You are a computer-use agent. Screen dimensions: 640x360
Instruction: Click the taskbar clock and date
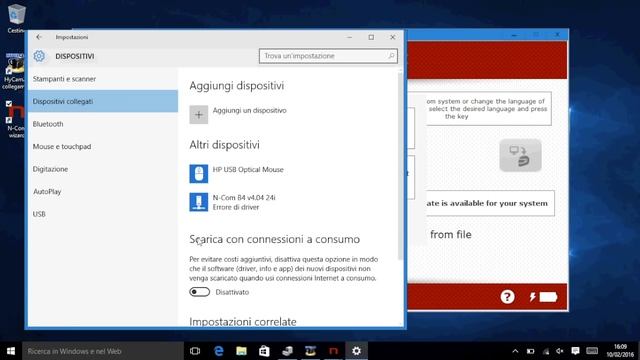[x=620, y=351]
